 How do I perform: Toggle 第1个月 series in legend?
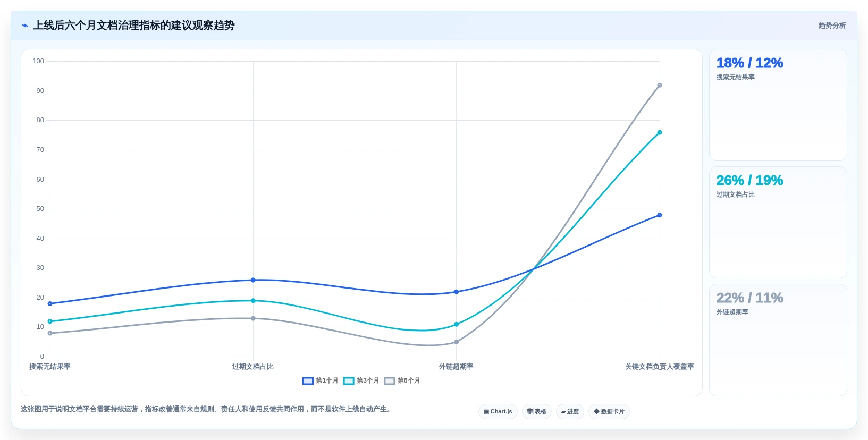[x=321, y=381]
